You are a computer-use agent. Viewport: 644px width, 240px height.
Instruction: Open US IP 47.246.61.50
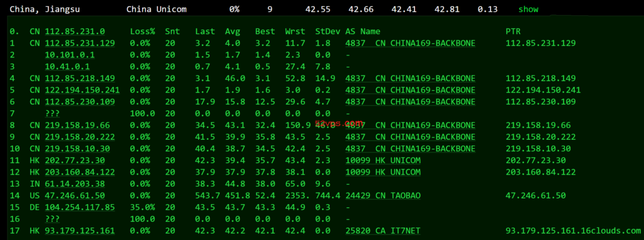point(75,195)
